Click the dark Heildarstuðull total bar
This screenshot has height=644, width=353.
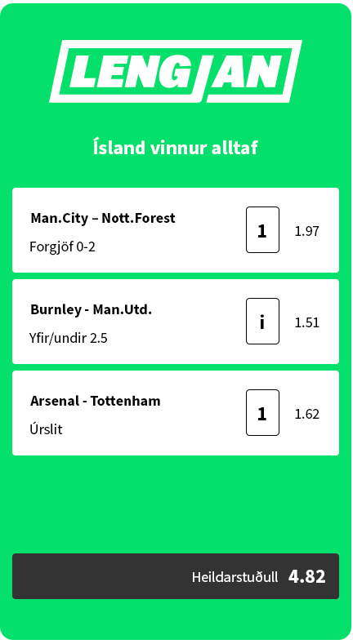(x=176, y=576)
